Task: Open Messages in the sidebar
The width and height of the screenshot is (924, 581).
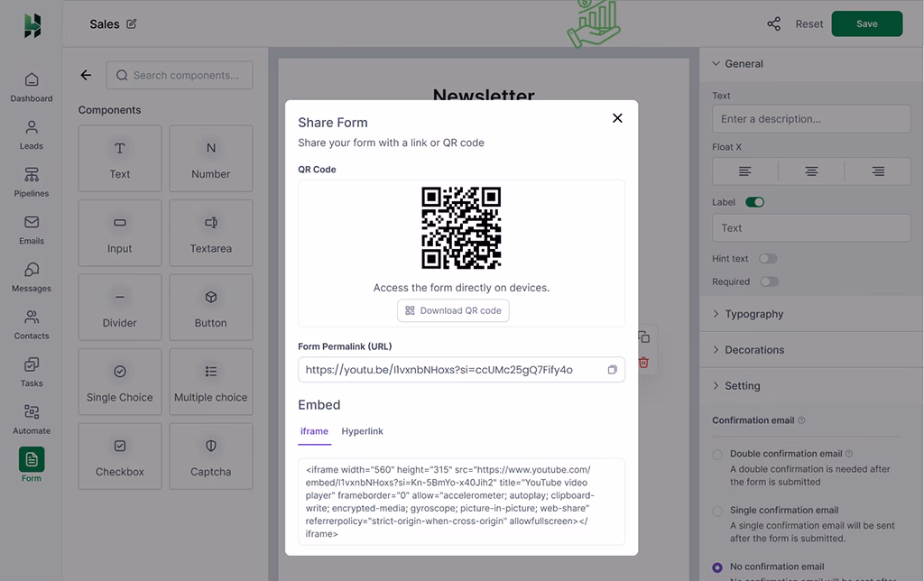Action: pyautogui.click(x=32, y=278)
